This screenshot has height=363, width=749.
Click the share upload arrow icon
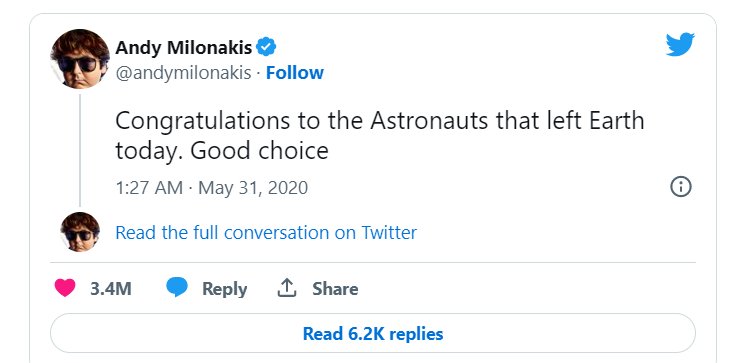[x=287, y=288]
